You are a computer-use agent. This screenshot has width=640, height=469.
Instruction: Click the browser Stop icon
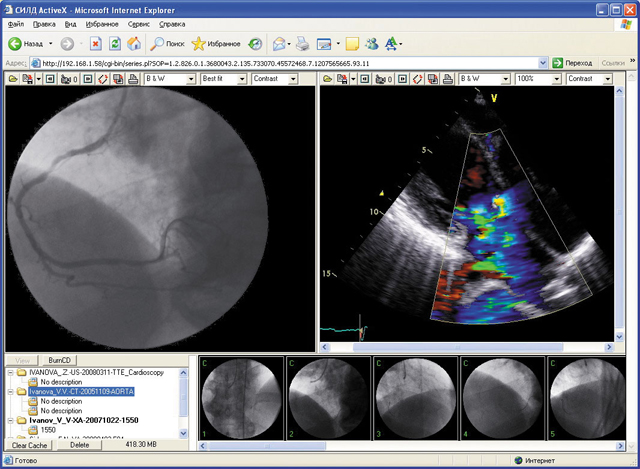click(x=96, y=44)
